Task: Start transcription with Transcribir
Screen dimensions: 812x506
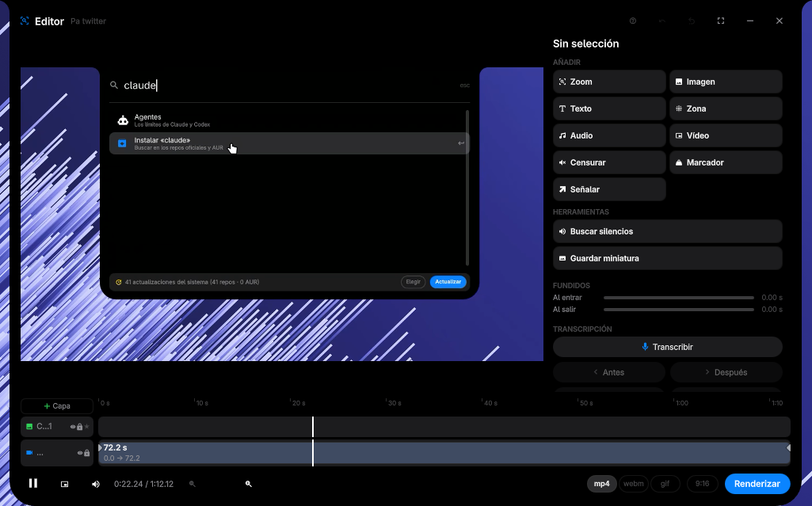Action: pyautogui.click(x=668, y=347)
